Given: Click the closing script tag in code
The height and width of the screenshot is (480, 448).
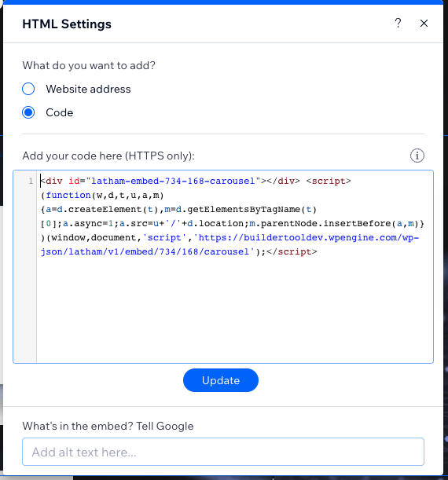Looking at the screenshot, I should [292, 251].
